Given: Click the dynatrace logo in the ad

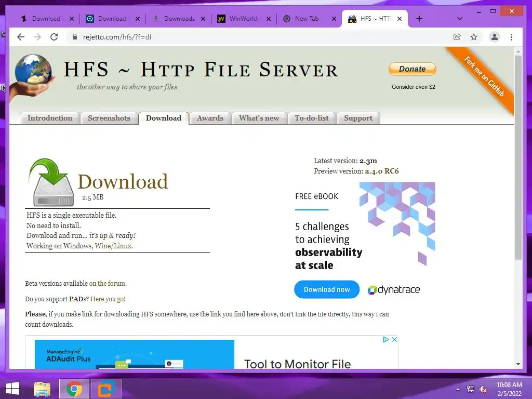Looking at the screenshot, I should coord(394,290).
